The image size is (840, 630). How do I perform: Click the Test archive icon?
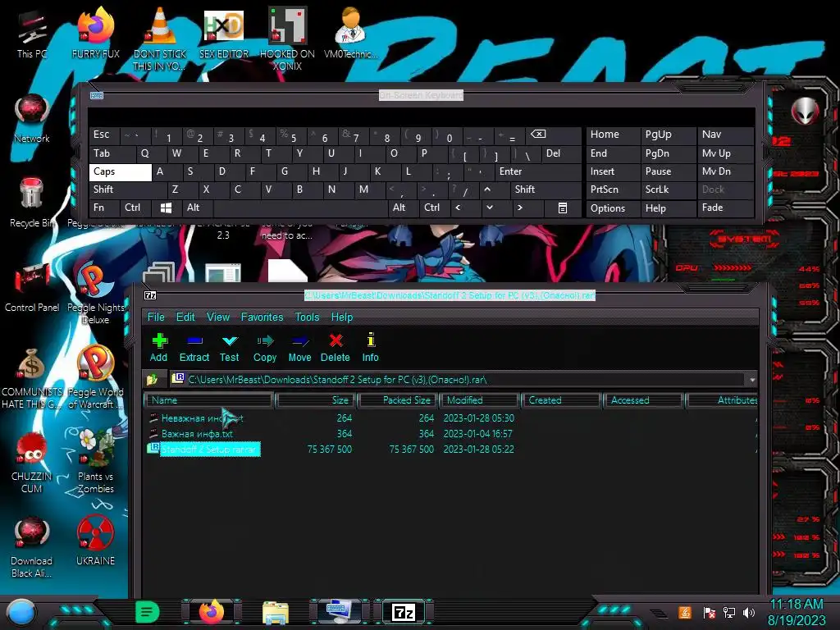click(230, 348)
